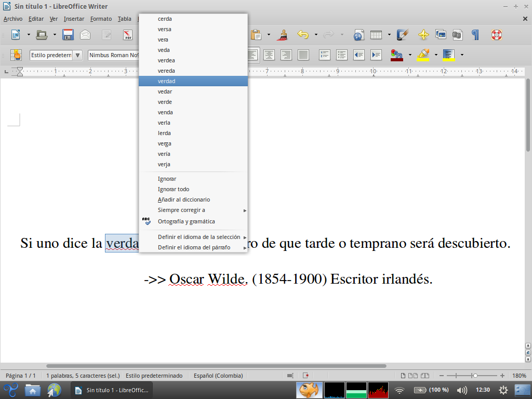The width and height of the screenshot is (532, 399).
Task: Open the highlighting color dropdown arrow
Action: pos(436,55)
